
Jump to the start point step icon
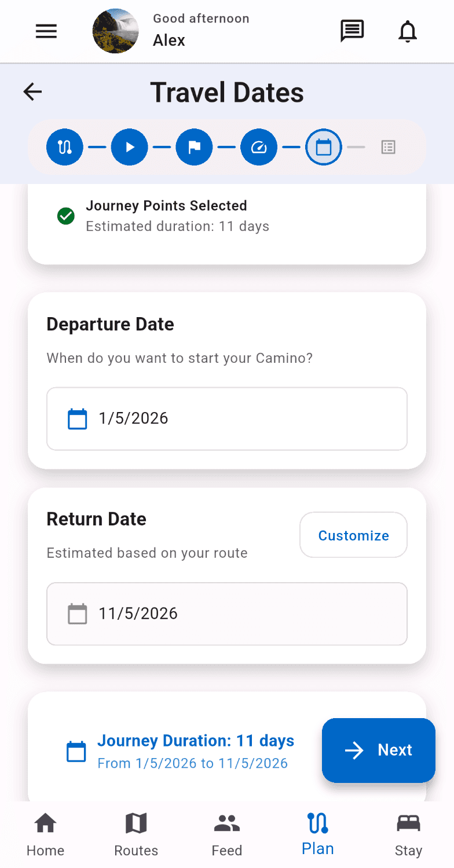pos(130,147)
